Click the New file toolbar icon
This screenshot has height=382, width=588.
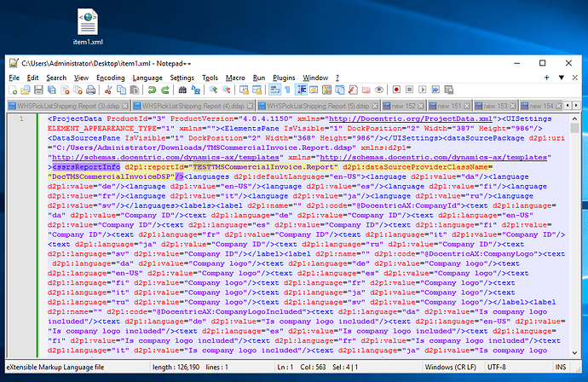[14, 90]
